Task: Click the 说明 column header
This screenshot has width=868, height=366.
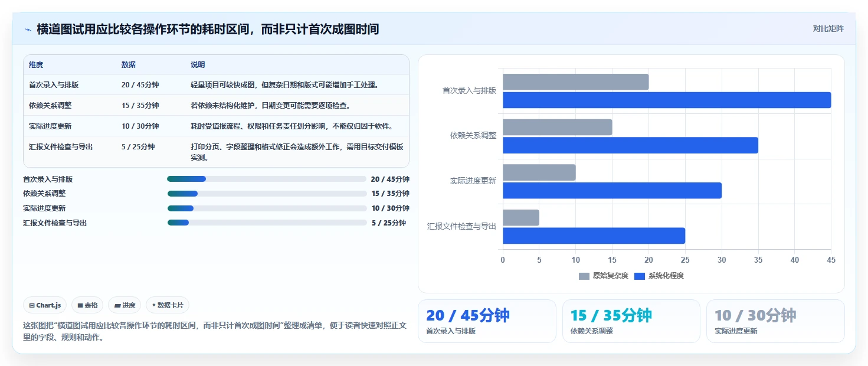Action: (198, 65)
